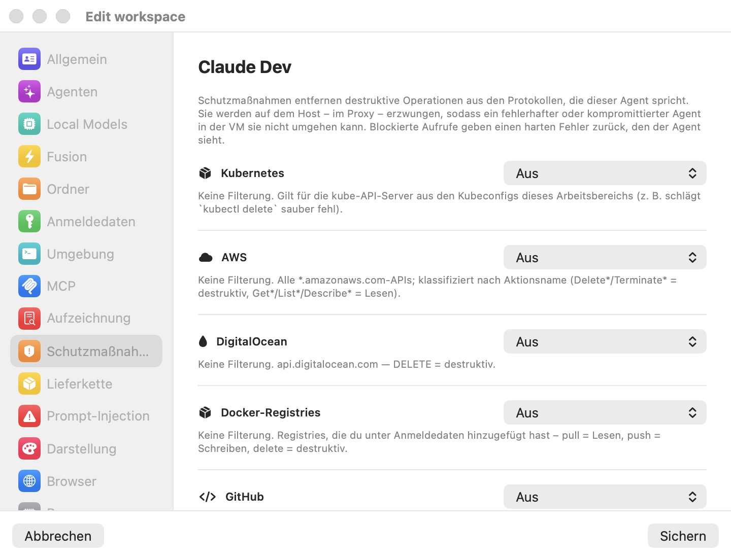
Task: Click the Darstellung palette icon
Action: coord(29,448)
